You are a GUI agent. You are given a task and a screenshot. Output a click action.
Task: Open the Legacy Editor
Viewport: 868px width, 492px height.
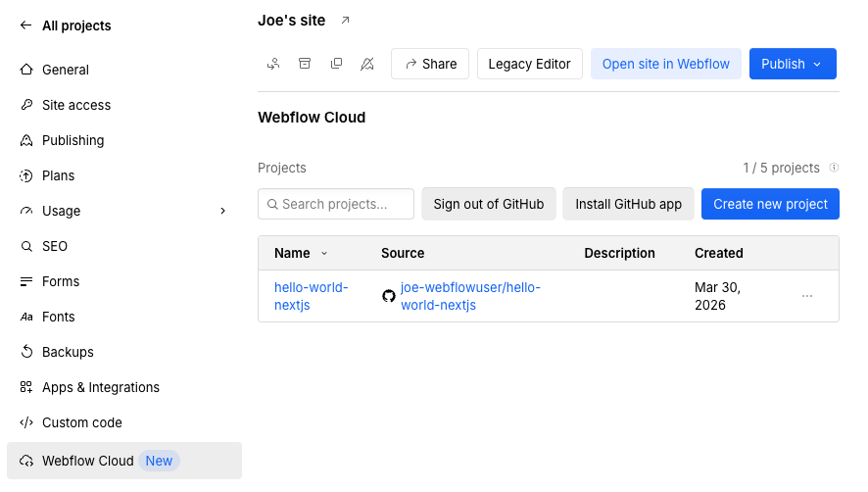click(x=530, y=64)
